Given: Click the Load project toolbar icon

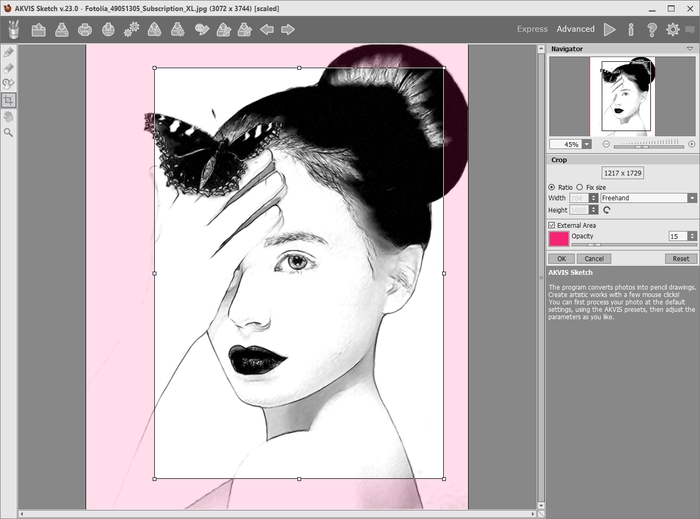Looking at the screenshot, I should click(x=154, y=30).
